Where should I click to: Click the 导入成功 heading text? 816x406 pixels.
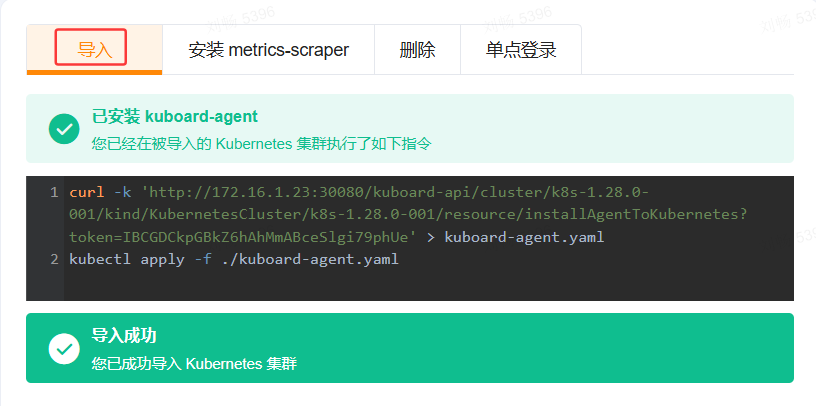pos(124,336)
